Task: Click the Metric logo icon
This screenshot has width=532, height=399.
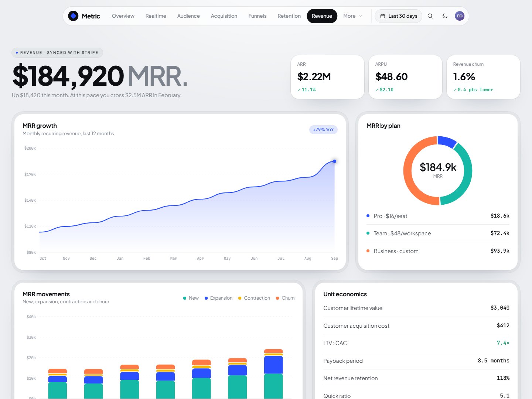Action: (73, 16)
